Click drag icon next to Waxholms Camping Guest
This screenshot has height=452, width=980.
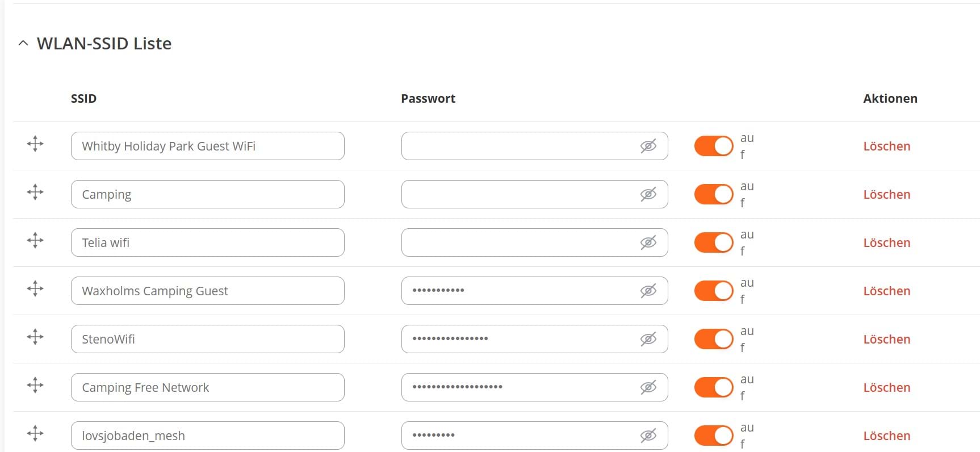tap(35, 288)
